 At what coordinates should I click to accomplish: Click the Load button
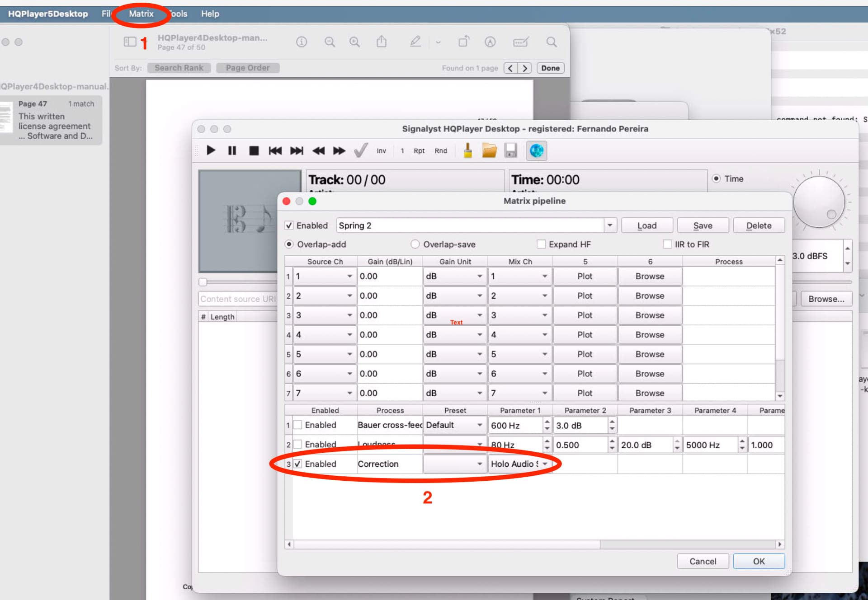click(x=647, y=225)
